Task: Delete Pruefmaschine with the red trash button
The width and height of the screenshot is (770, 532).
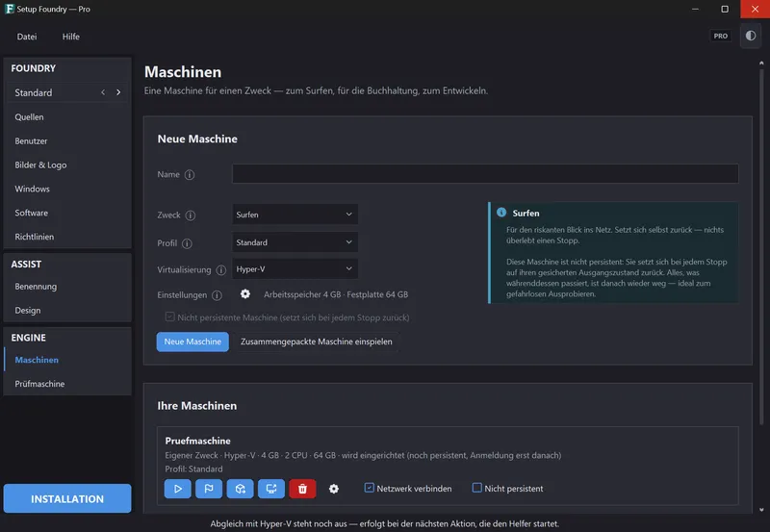Action: [302, 489]
